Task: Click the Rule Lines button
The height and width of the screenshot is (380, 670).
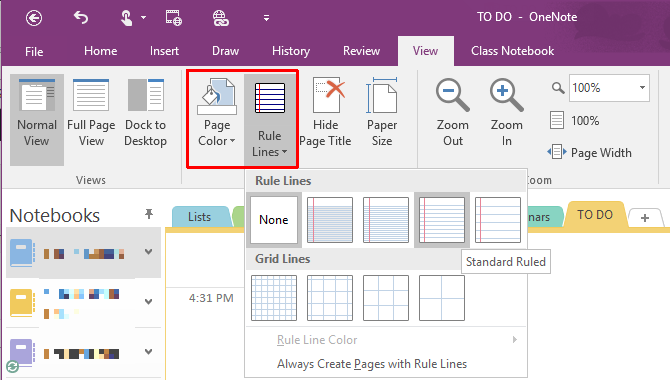Action: [270, 120]
